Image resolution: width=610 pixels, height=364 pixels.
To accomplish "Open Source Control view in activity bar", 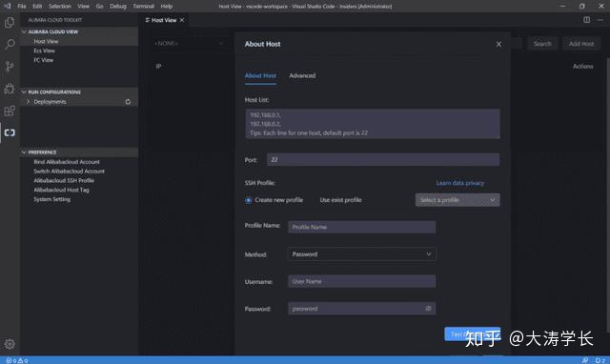I will 10,67.
